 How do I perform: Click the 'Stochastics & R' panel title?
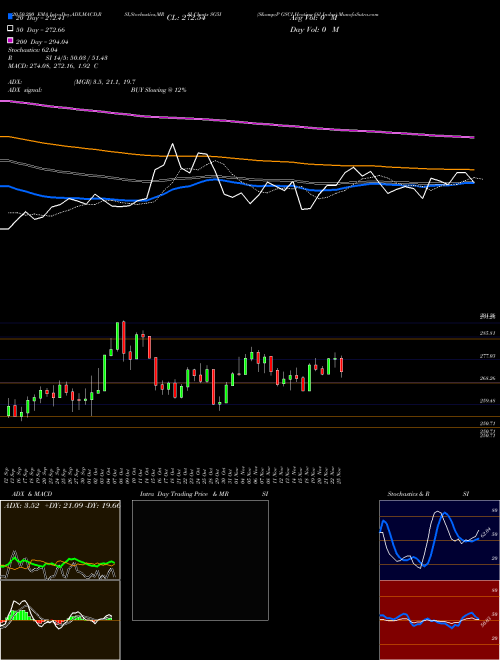[408, 494]
